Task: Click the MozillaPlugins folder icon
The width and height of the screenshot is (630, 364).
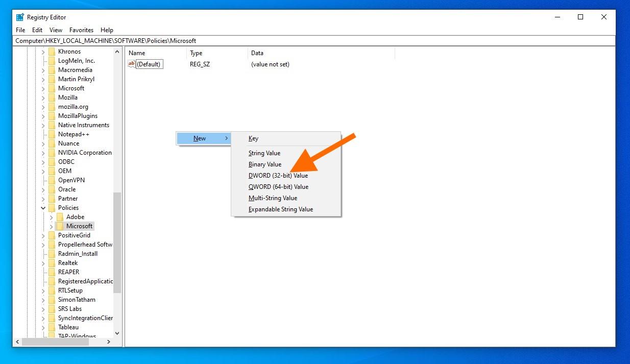Action: (x=52, y=116)
